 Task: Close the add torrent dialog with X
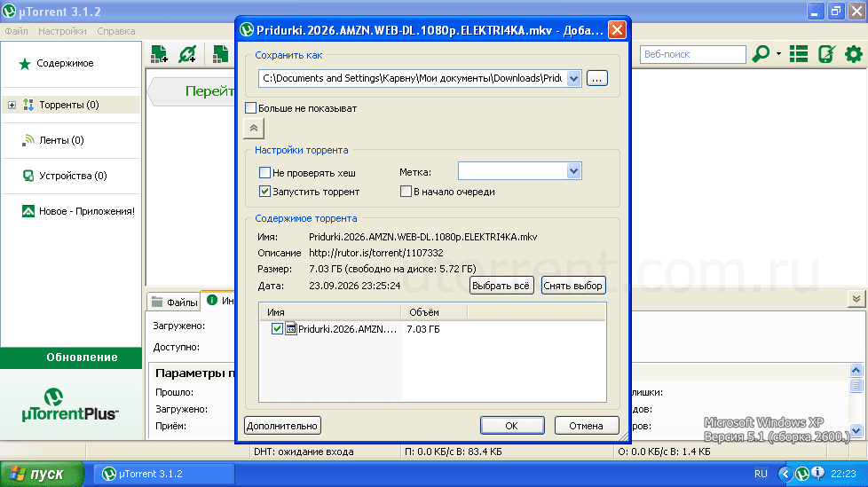(x=617, y=30)
